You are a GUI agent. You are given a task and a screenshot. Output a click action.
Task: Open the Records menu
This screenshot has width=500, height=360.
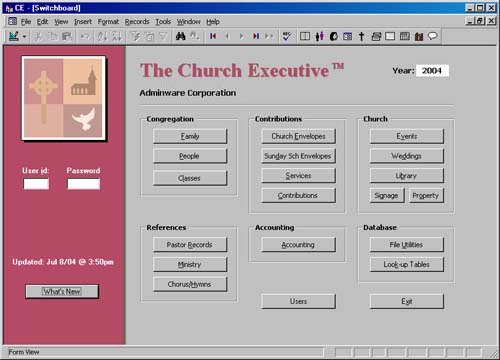click(137, 22)
